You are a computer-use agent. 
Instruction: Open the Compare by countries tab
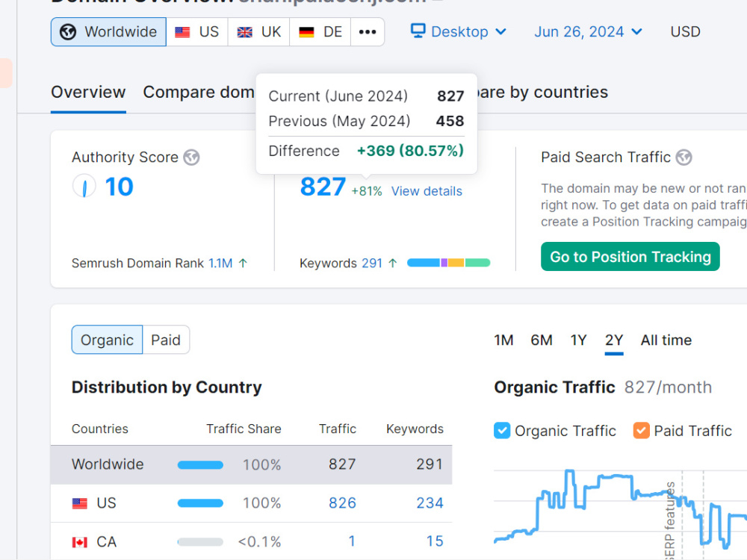pyautogui.click(x=542, y=92)
